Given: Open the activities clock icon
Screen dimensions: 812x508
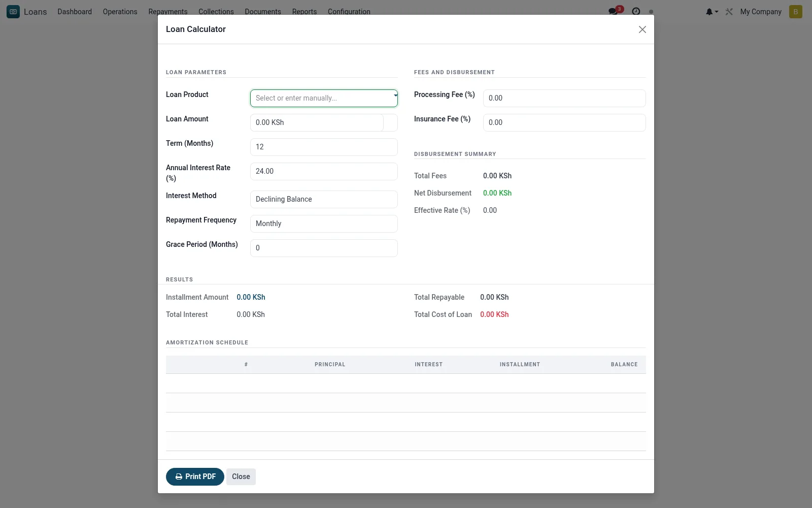Looking at the screenshot, I should pyautogui.click(x=636, y=11).
